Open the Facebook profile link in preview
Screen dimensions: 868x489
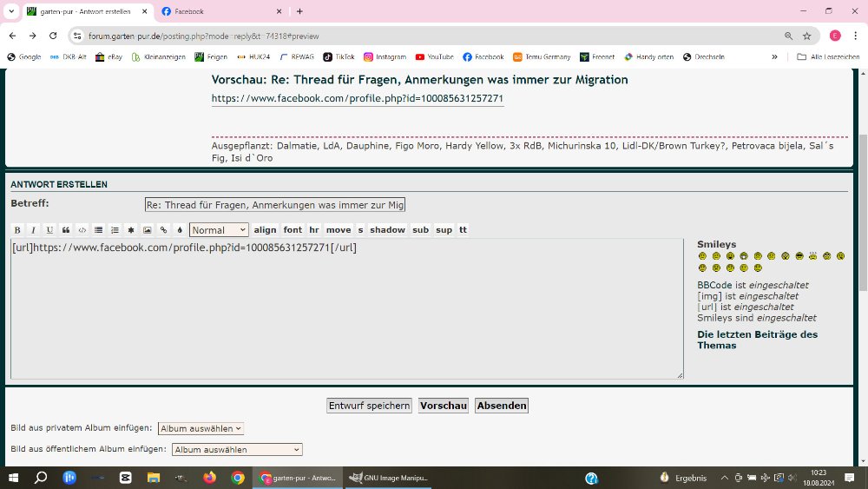[357, 99]
